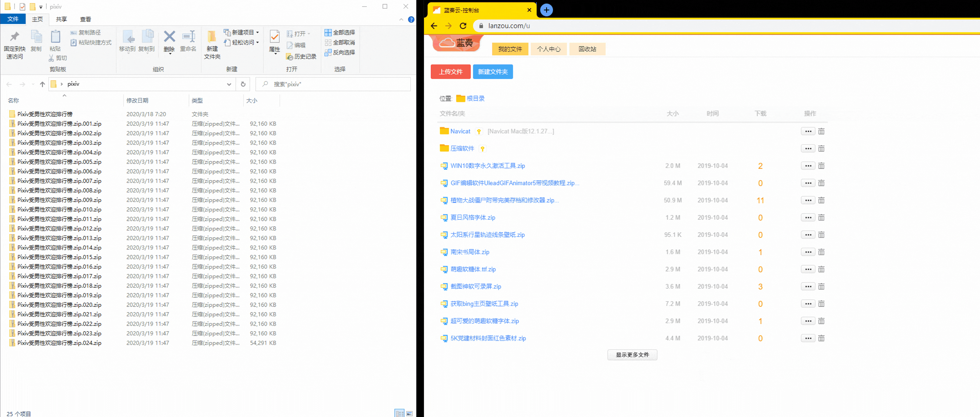The image size is (980, 417).
Task: Click Show More Files button
Action: [x=632, y=355]
